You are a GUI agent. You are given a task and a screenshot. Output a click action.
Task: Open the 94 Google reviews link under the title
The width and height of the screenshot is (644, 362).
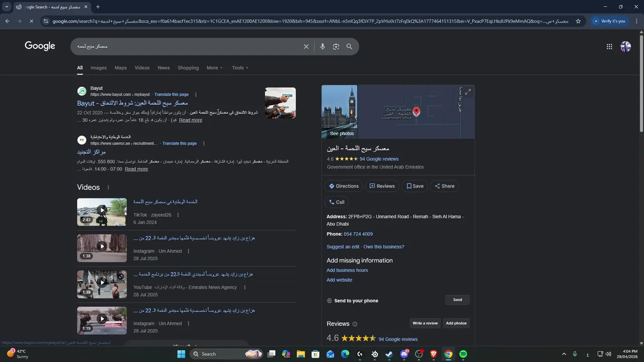[379, 159]
